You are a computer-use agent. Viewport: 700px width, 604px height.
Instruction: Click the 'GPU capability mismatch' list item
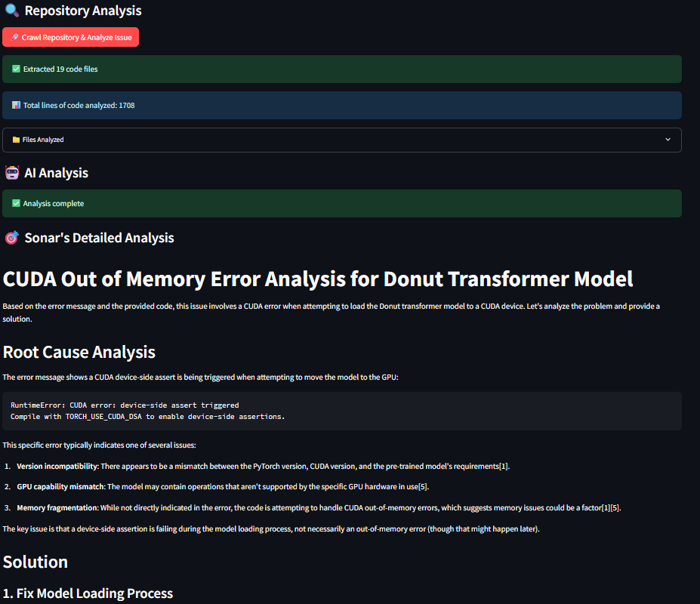click(223, 486)
